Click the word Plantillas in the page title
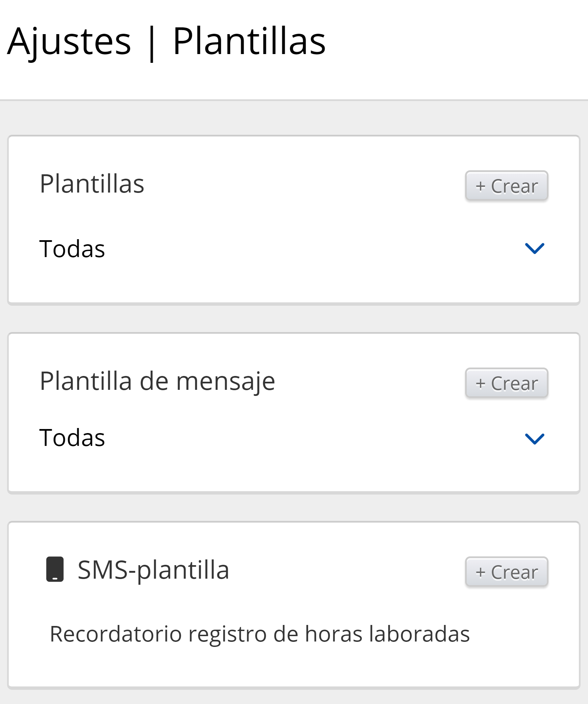Screen dimensions: 588x704 tap(249, 41)
